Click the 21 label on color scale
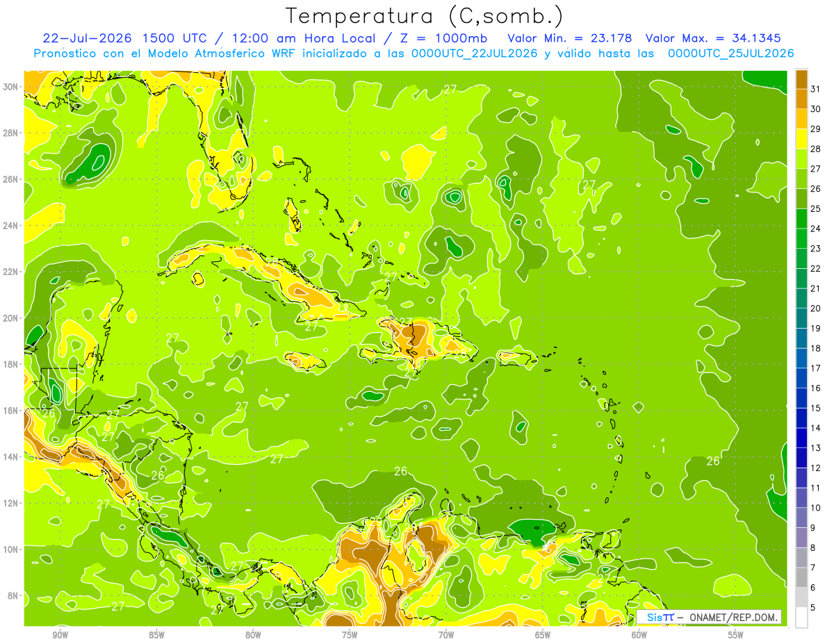Viewport: 834px width, 644px height. (x=816, y=288)
